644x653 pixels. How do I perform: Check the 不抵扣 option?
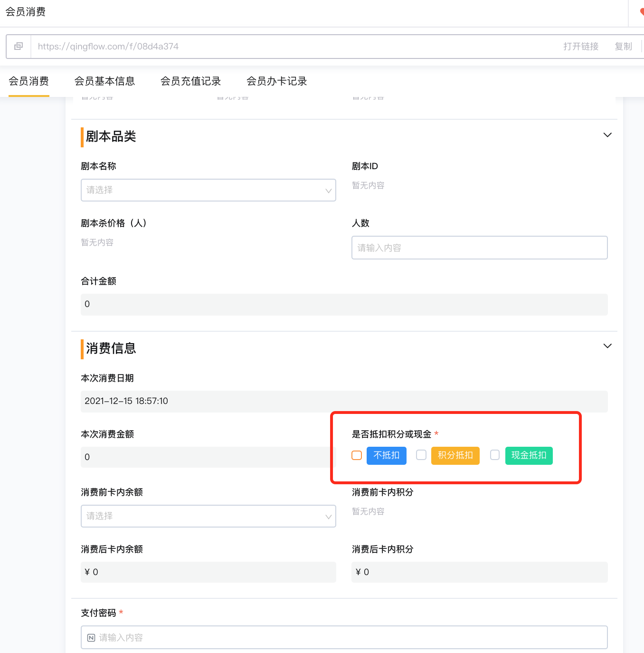pos(356,455)
